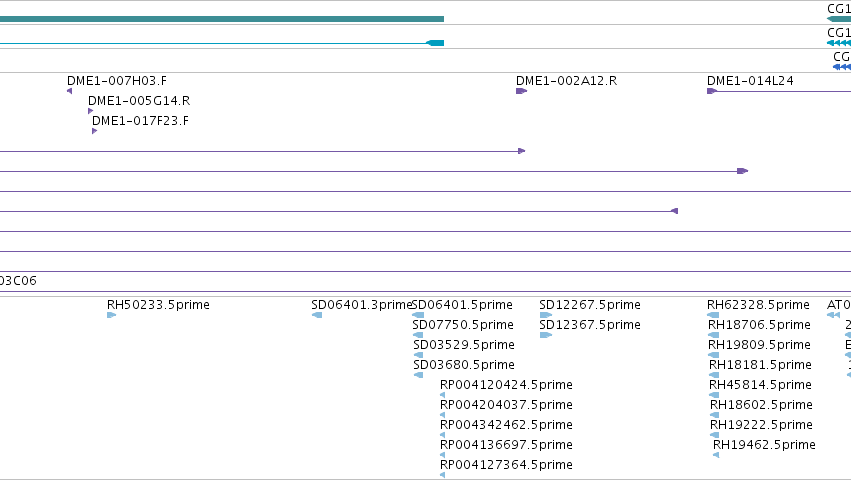Click the DME1-017F23.F arrow glyph
Screen dimensions: 851x480
tap(94, 131)
